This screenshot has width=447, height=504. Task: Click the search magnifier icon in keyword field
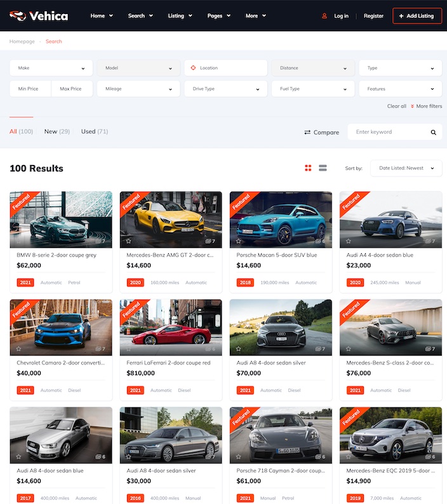(434, 133)
